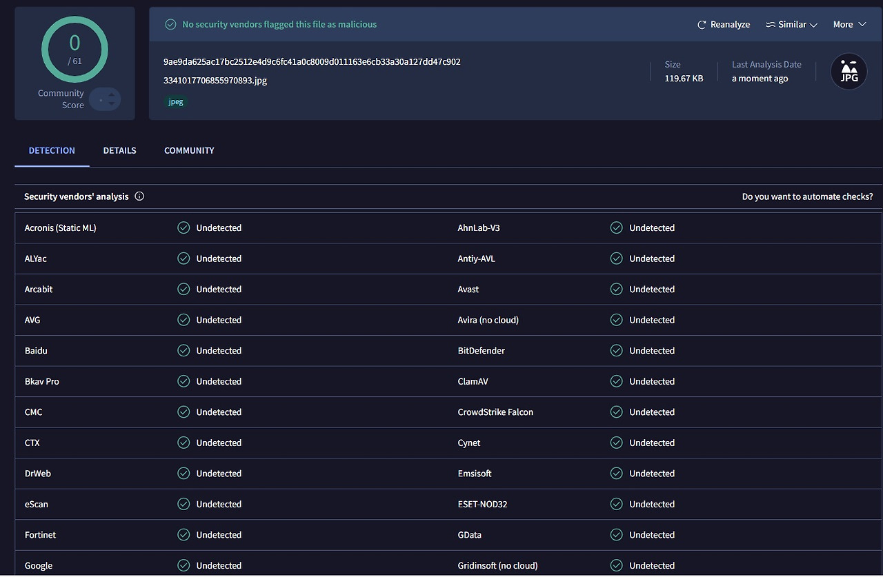Screen dimensions: 883x588
Task: Open the COMMUNITY tab
Action: [189, 150]
